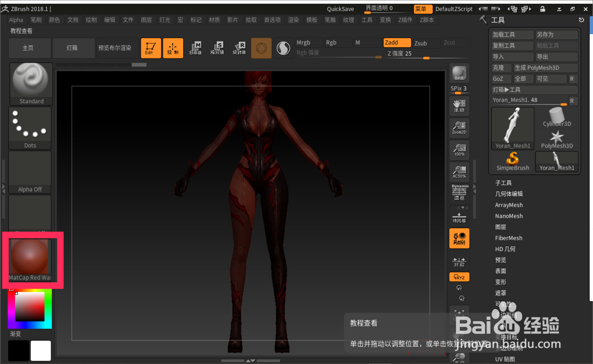Toggle Zadd sculpt mode
The height and width of the screenshot is (364, 593).
tap(397, 43)
